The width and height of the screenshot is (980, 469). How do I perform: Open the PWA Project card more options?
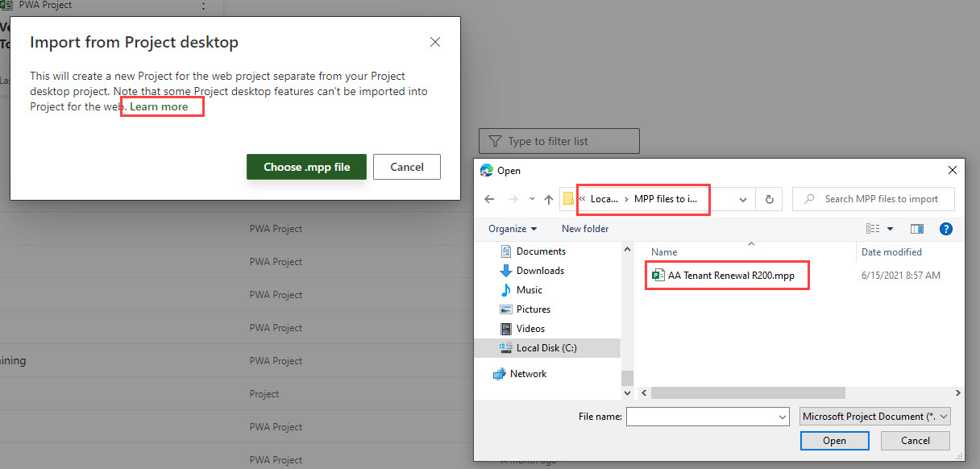point(203,6)
